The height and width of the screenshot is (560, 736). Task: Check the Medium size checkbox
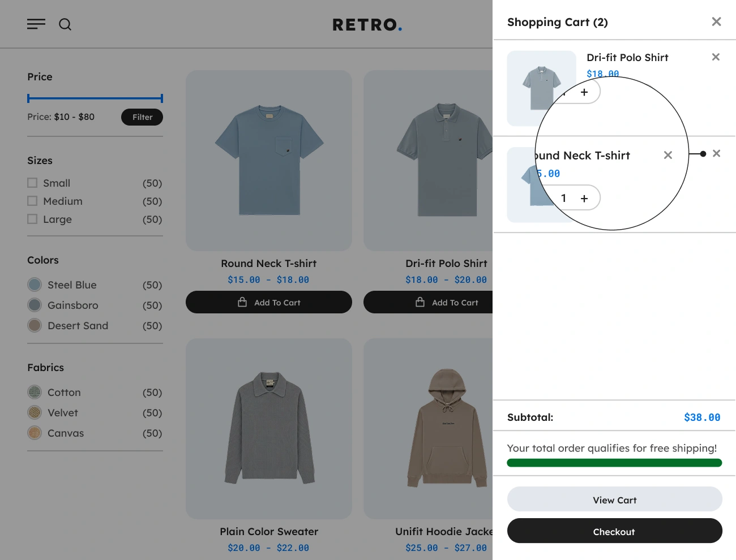[x=32, y=201]
